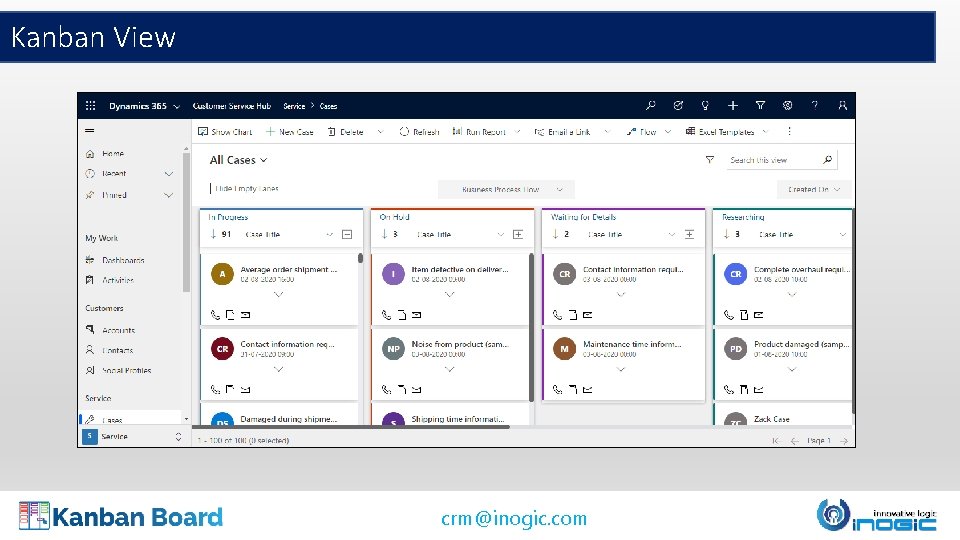960x540 pixels.
Task: Go to first page arrow
Action: (x=776, y=441)
